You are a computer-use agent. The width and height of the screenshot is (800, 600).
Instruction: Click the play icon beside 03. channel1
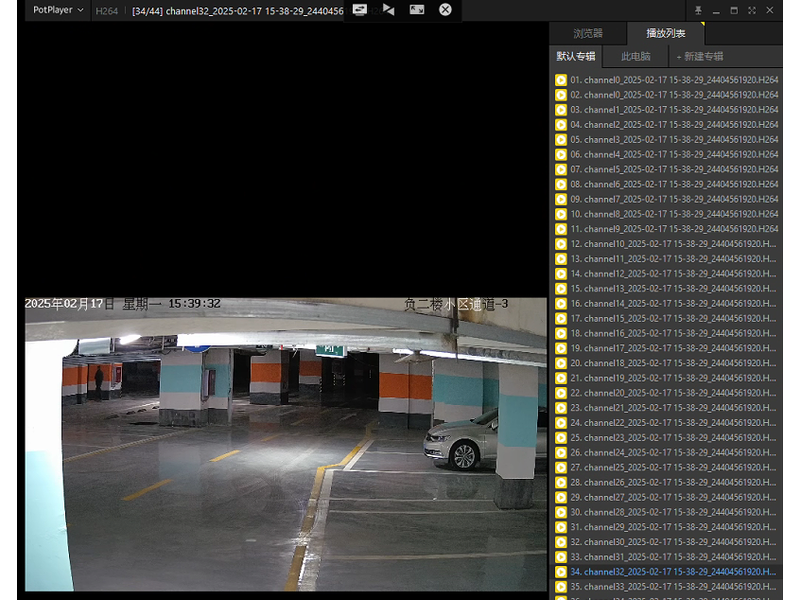[561, 110]
